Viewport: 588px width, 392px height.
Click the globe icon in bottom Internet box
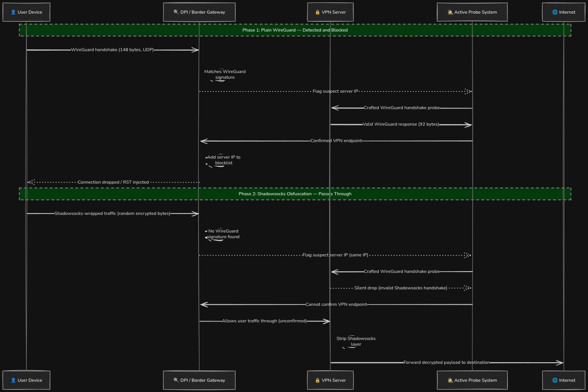tap(555, 380)
